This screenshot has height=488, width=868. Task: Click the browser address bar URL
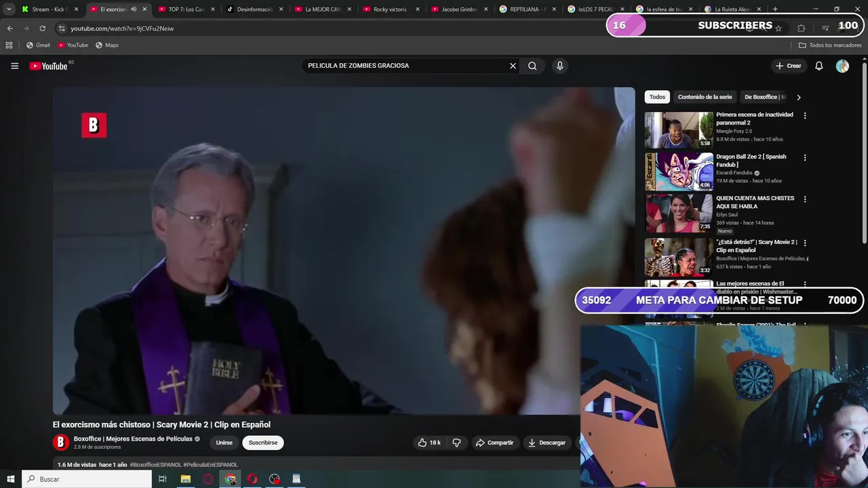click(x=122, y=28)
